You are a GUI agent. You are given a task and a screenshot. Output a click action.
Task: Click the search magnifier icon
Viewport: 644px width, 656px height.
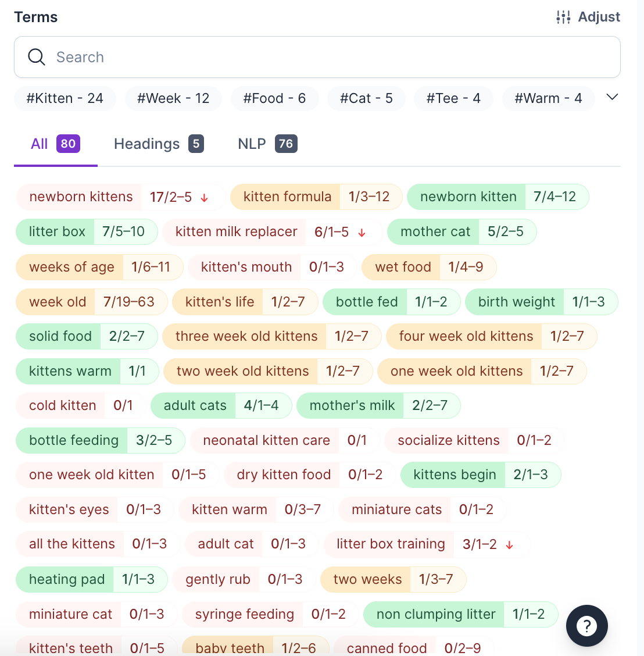pos(37,57)
